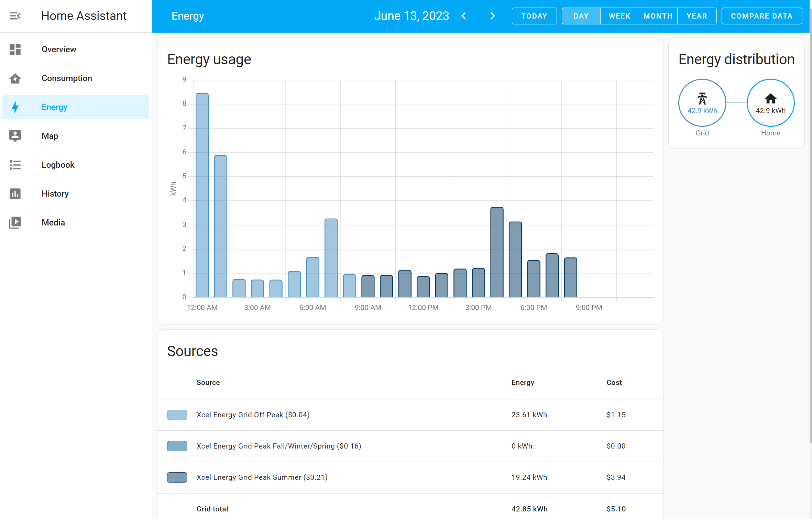This screenshot has height=519, width=812.
Task: Click the 12:00 AM energy usage bar
Action: [202, 195]
